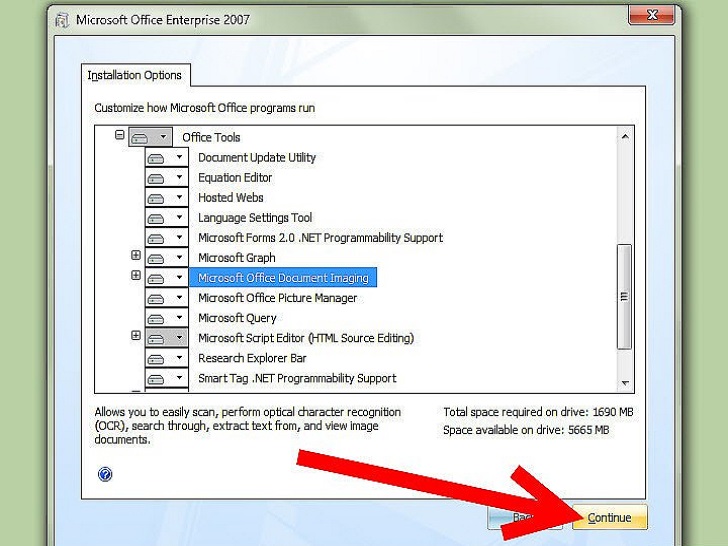Open the Document Update Utility install dropdown
Screen dimensions: 728x546
click(179, 158)
